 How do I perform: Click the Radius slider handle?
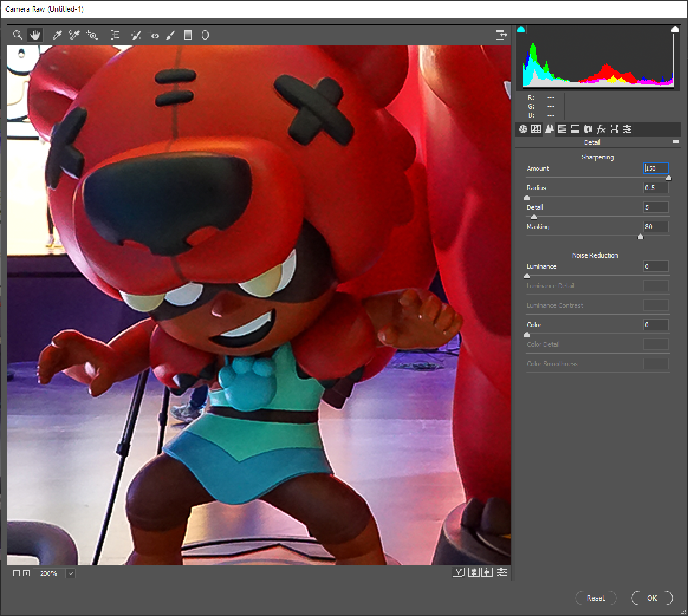pyautogui.click(x=527, y=197)
